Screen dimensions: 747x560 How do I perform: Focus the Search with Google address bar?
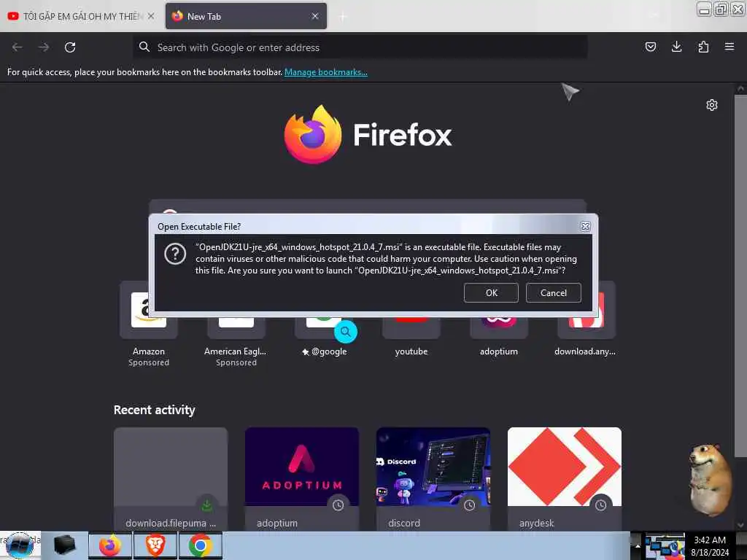tap(360, 47)
